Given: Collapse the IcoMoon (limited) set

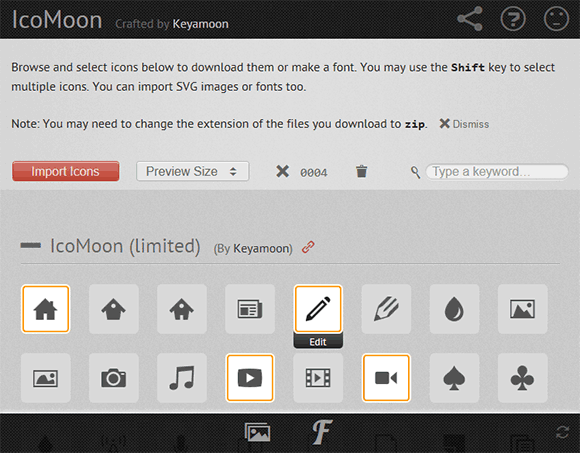Looking at the screenshot, I should click(31, 245).
